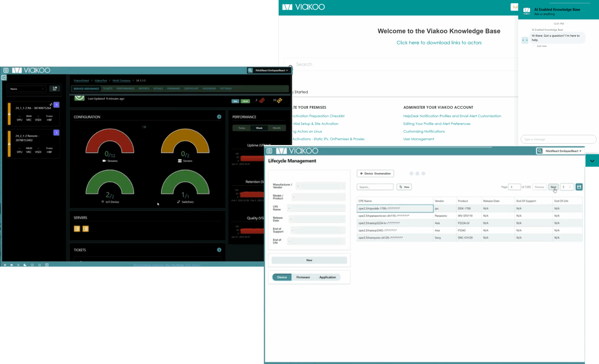
Task: Click the search icon in dark dashboard header
Action: pos(250,70)
